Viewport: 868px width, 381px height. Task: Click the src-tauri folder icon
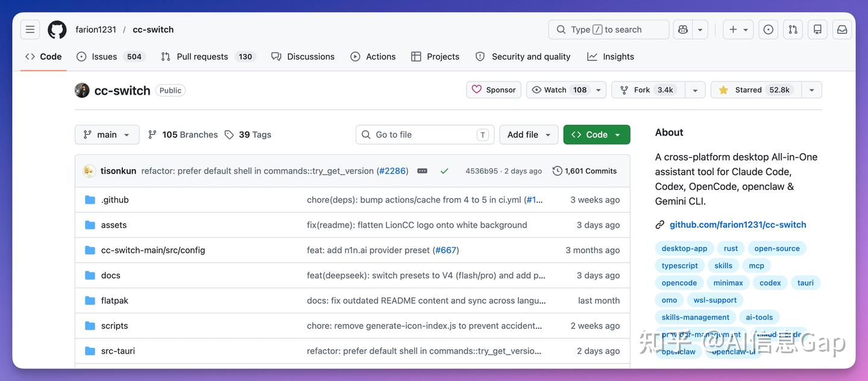90,351
